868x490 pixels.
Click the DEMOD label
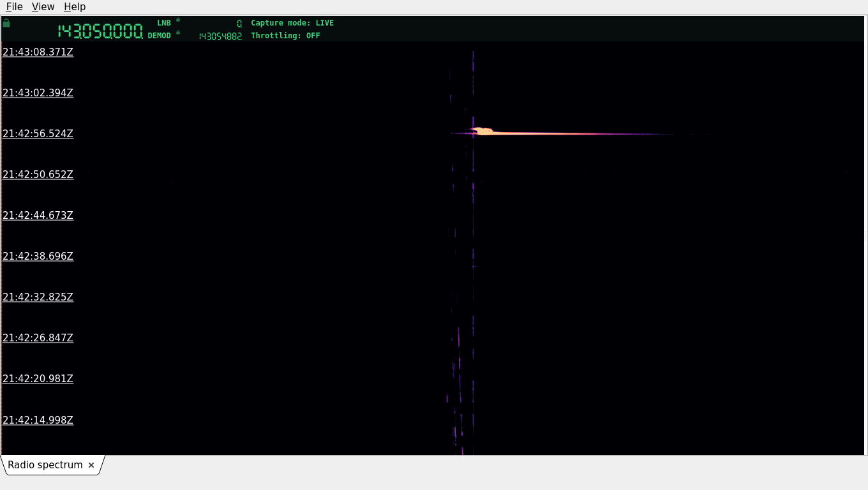pos(160,36)
